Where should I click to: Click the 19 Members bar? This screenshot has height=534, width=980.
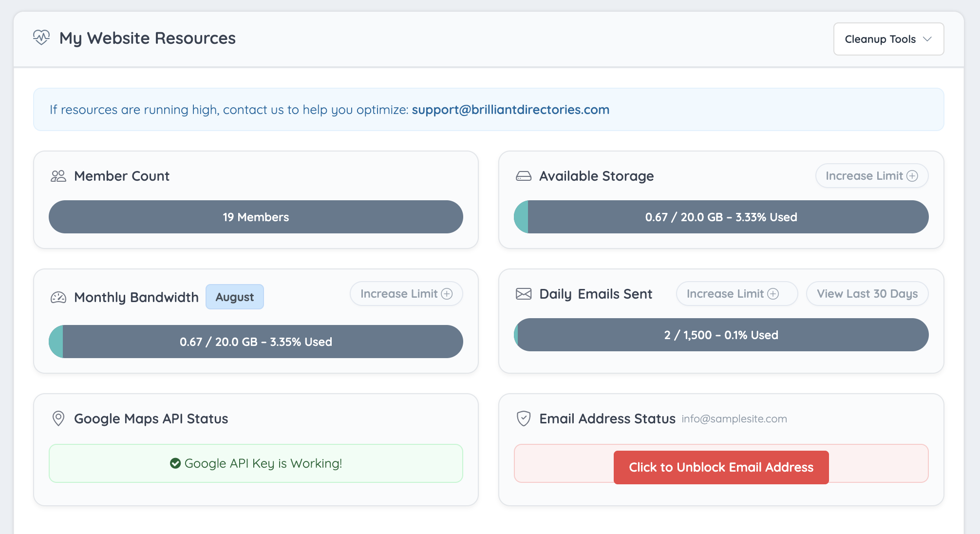(256, 217)
